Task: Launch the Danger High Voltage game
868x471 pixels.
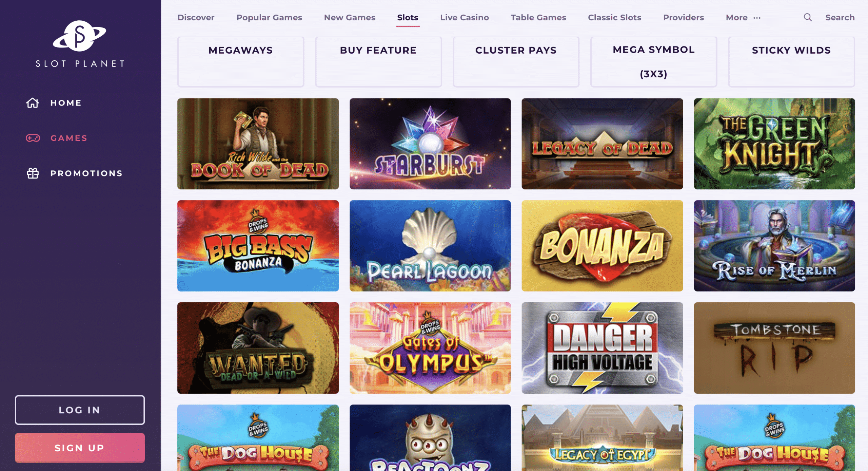Action: tap(602, 348)
